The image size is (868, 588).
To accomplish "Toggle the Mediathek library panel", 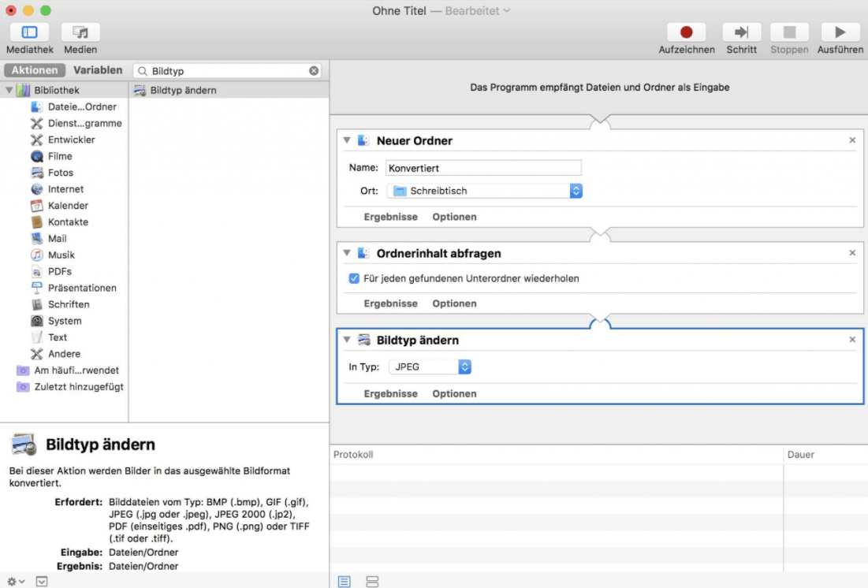I will tap(29, 32).
